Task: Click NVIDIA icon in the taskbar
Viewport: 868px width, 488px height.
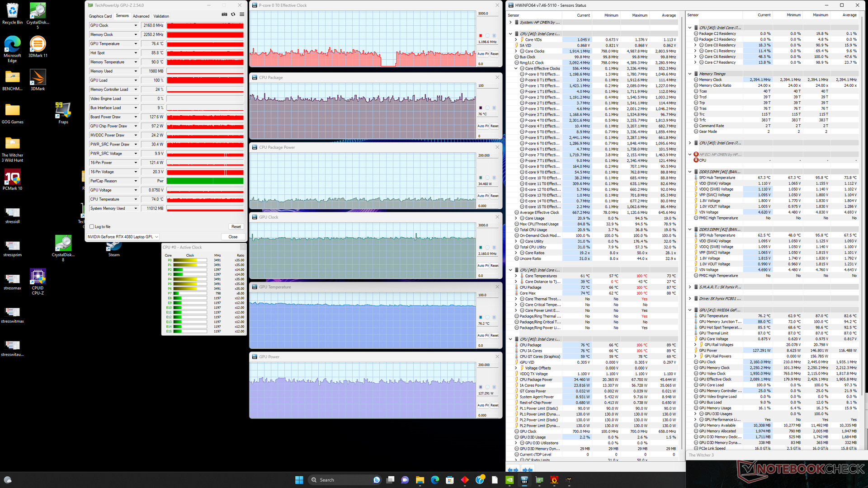Action: point(509,480)
